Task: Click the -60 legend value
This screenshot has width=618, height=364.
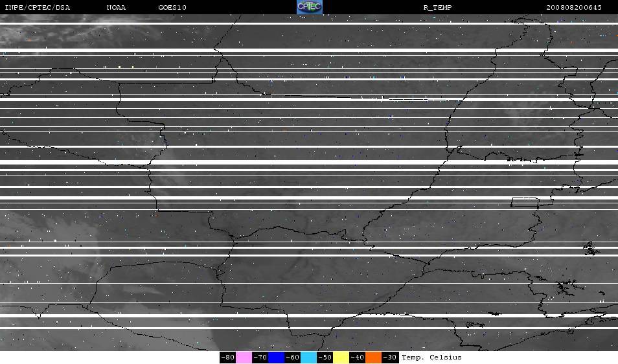Action: click(292, 358)
